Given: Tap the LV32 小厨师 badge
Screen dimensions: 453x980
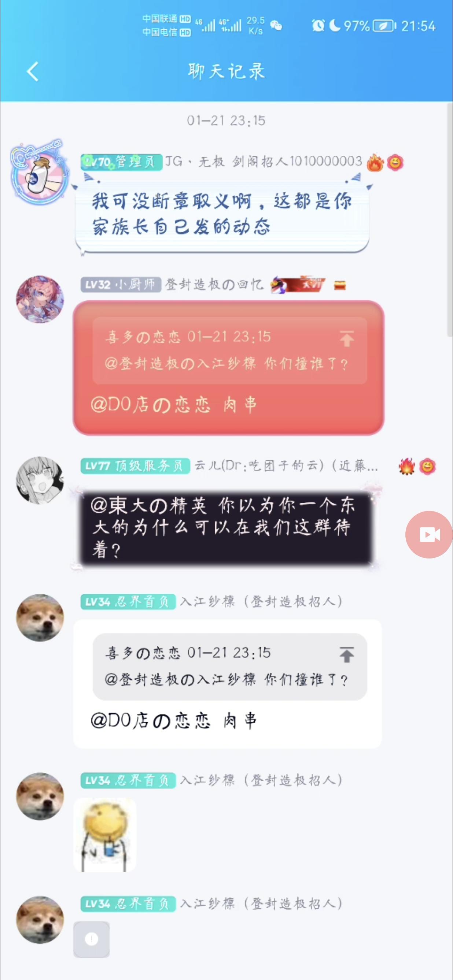Looking at the screenshot, I should (121, 285).
